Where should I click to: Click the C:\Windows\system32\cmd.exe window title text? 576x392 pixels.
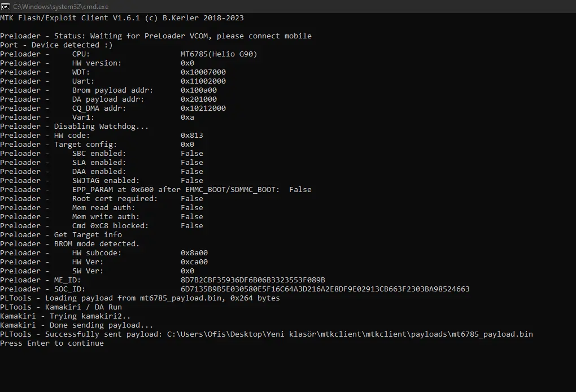tap(60, 7)
